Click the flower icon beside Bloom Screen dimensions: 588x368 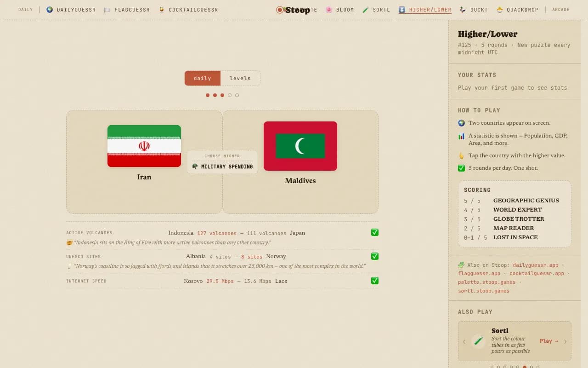329,10
